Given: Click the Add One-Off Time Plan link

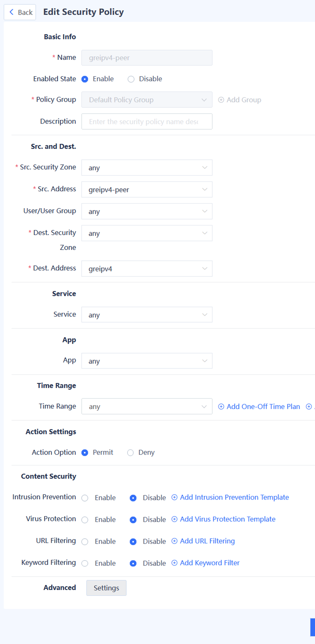Looking at the screenshot, I should click(x=263, y=407).
